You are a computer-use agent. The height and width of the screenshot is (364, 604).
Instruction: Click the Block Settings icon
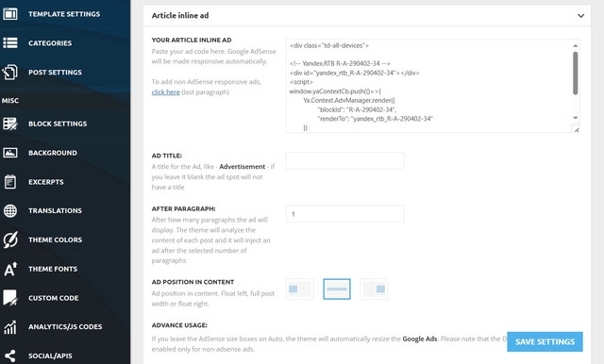[x=10, y=124]
